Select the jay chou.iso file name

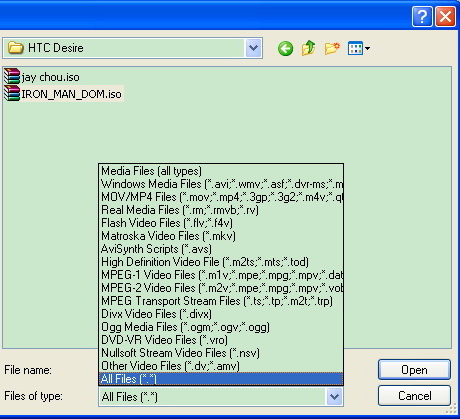[51, 77]
